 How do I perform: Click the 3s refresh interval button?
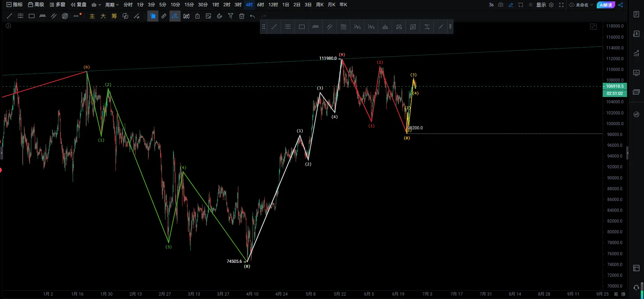point(491,5)
